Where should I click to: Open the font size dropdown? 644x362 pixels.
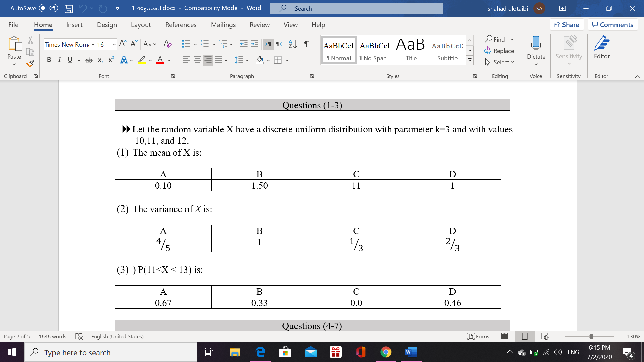pos(114,44)
